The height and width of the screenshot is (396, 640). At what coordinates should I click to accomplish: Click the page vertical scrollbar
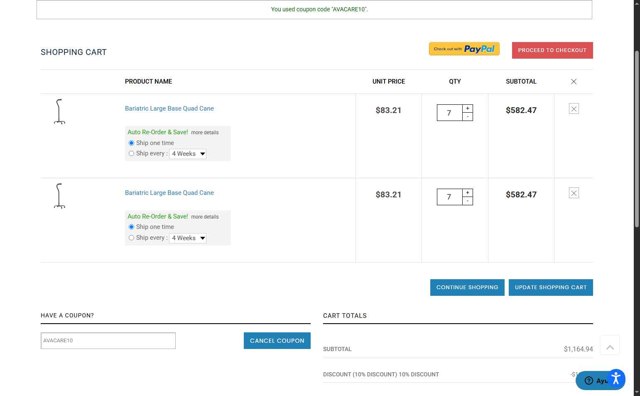pyautogui.click(x=637, y=139)
